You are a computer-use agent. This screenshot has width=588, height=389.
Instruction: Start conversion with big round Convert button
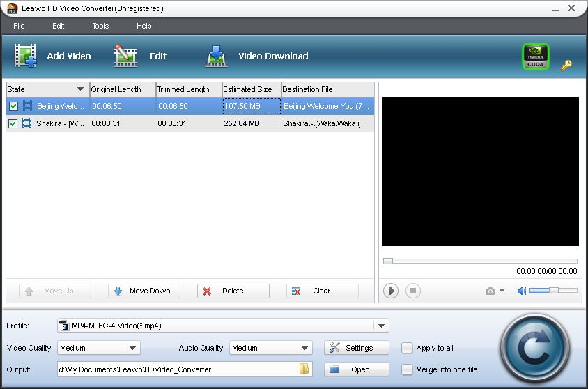(535, 348)
